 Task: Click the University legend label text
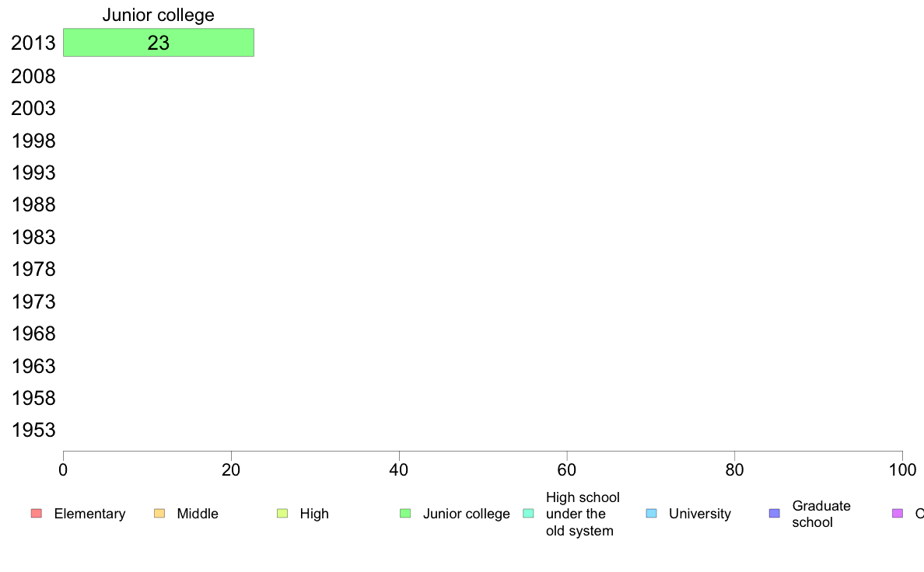699,514
